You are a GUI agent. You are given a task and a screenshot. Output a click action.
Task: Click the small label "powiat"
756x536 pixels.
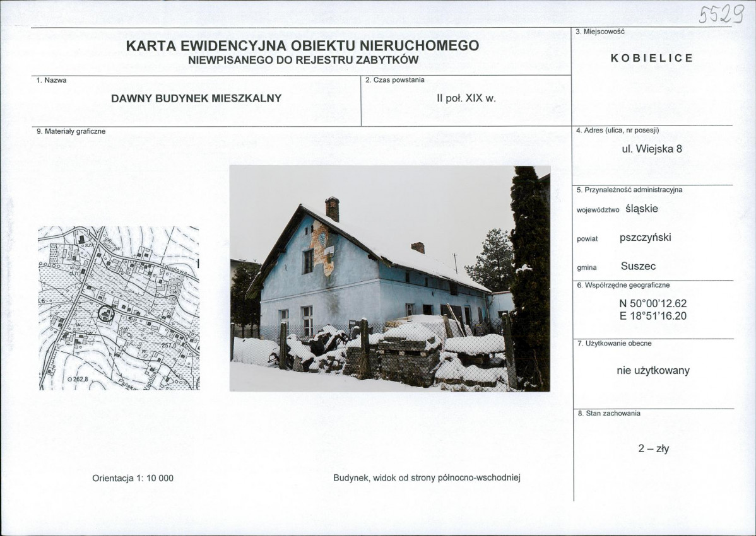pyautogui.click(x=588, y=240)
